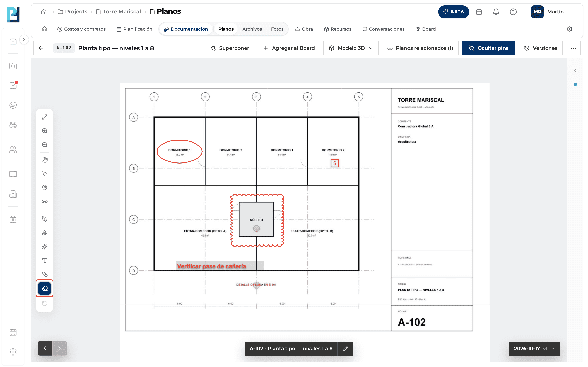Activate the hand pan tool
This screenshot has height=367, width=588.
[x=45, y=160]
